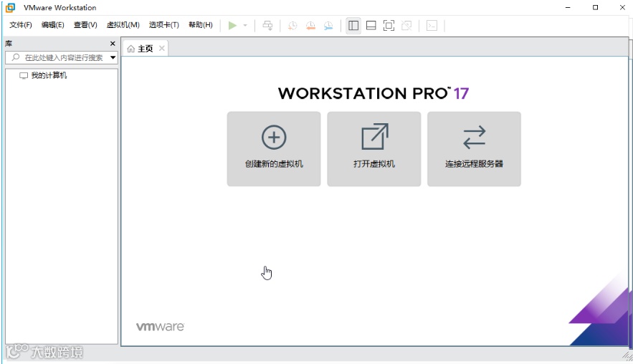The image size is (633, 364).
Task: Maximize the VMware Workstation window
Action: pyautogui.click(x=595, y=8)
